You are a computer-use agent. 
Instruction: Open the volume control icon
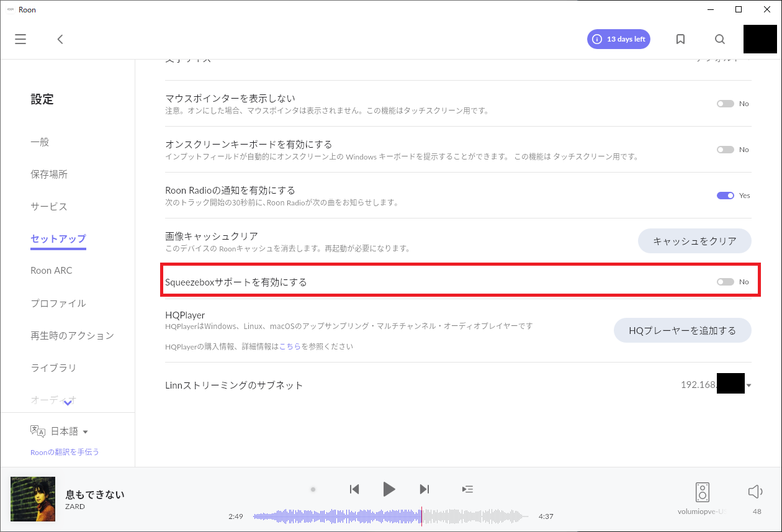(x=755, y=492)
